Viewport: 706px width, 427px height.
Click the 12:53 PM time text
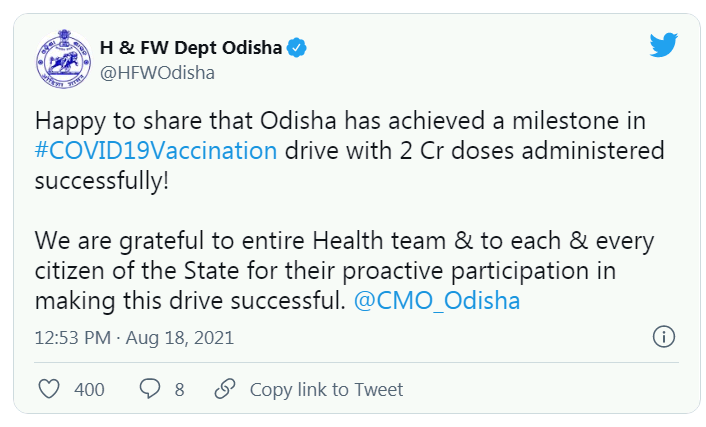point(71,338)
